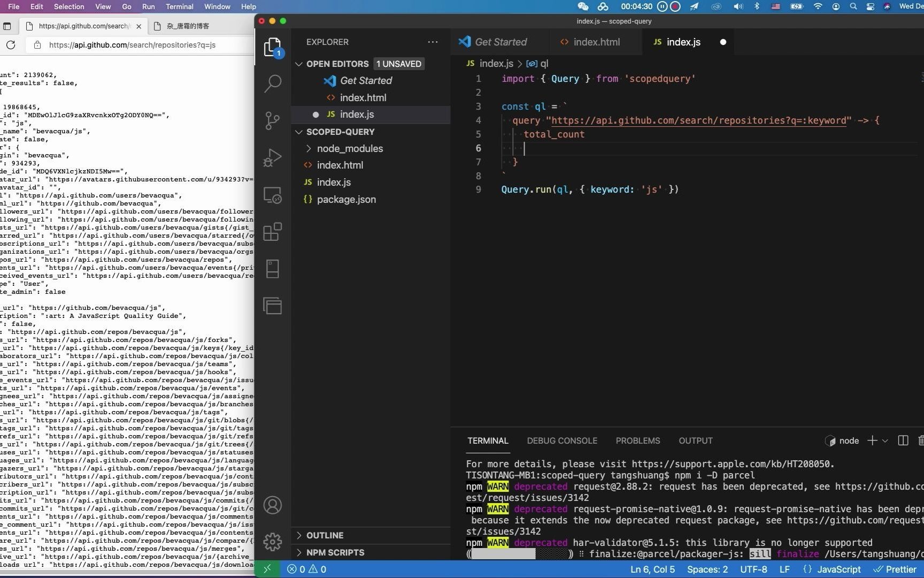
Task: Add a new terminal with plus icon
Action: point(872,440)
